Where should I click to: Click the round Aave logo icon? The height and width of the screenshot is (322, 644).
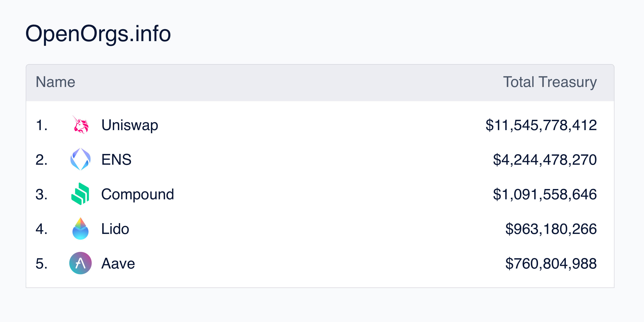click(80, 263)
